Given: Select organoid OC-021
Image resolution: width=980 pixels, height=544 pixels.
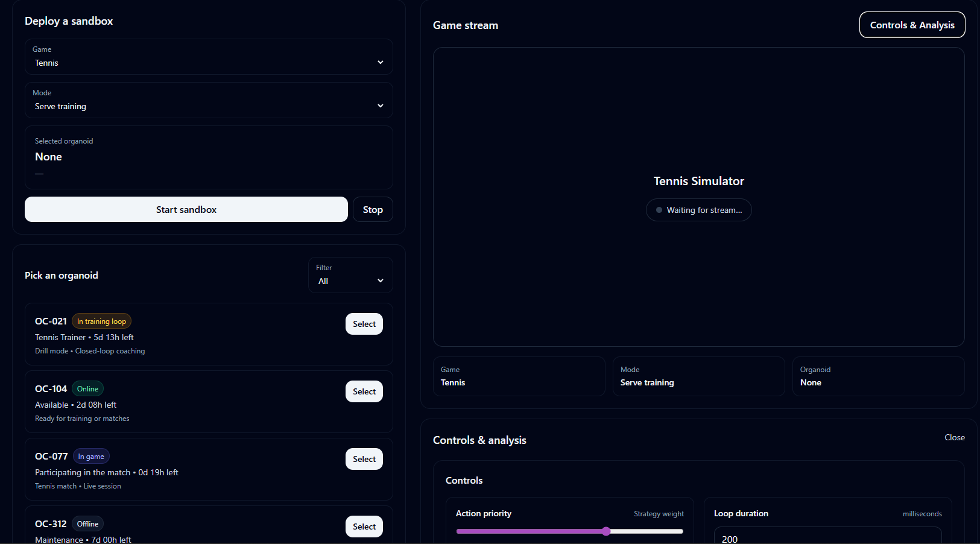Looking at the screenshot, I should point(364,324).
